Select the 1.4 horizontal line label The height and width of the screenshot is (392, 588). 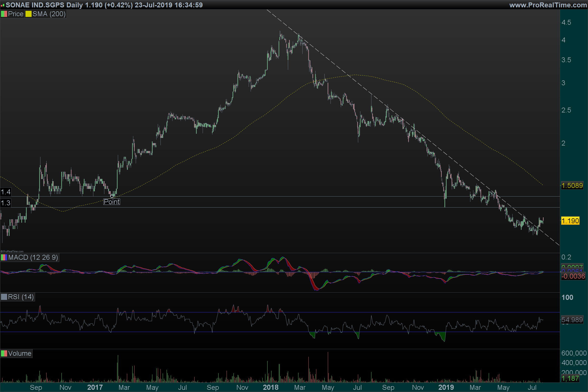(x=5, y=192)
